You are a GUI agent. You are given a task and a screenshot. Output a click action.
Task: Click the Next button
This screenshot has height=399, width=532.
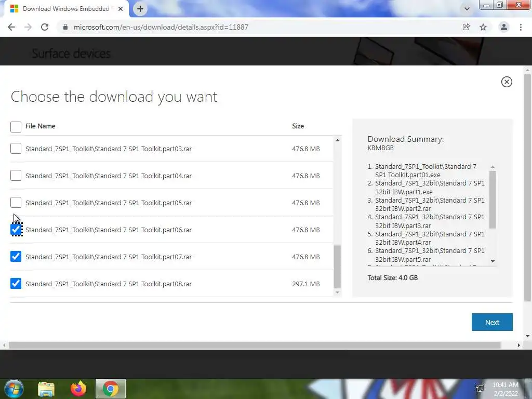coord(492,322)
